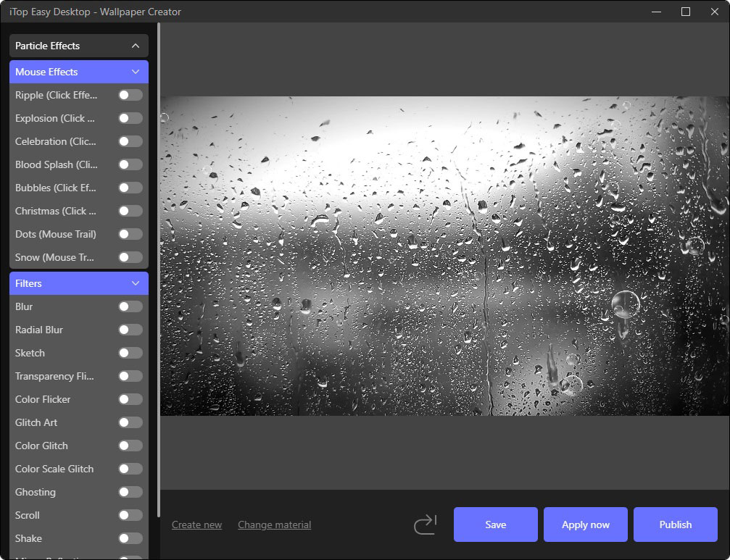Turn on the Blur filter
This screenshot has height=560, width=730.
(130, 306)
